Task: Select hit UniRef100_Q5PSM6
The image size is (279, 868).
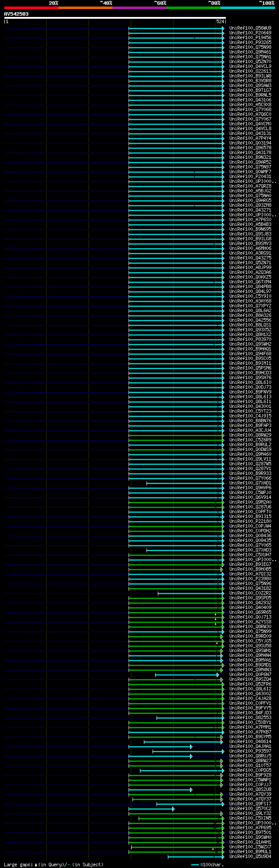Action: click(250, 368)
